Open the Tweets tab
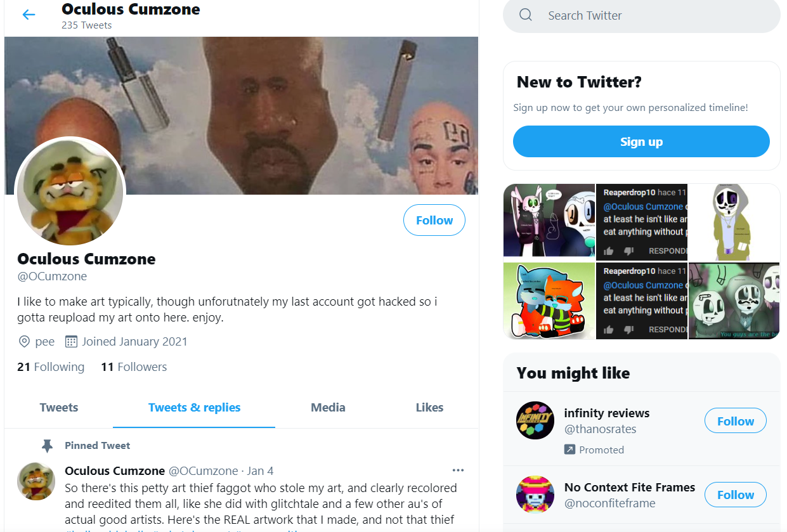 59,408
